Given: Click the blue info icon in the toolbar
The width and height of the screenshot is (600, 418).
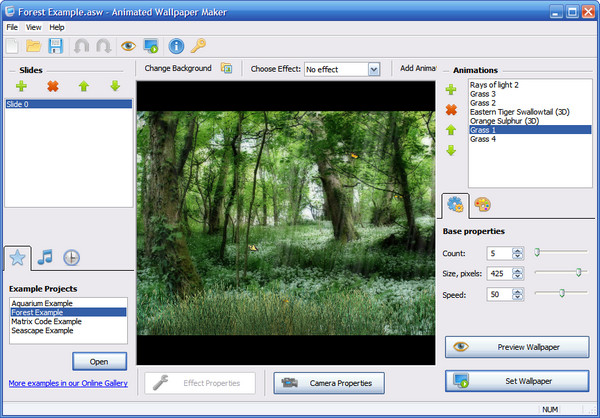Looking at the screenshot, I should click(176, 46).
